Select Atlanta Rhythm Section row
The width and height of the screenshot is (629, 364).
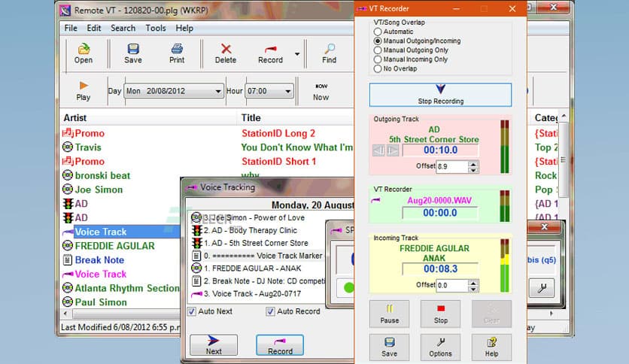tap(120, 288)
